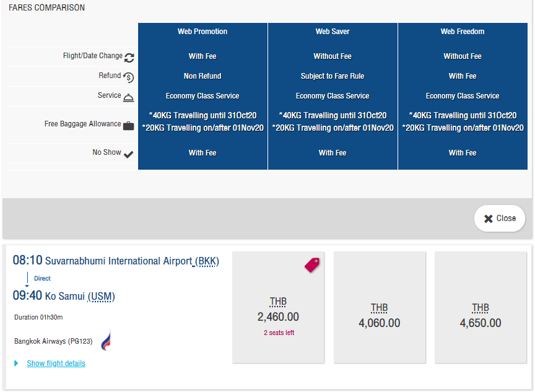This screenshot has width=535, height=392.
Task: Expand Show flight details
Action: click(x=56, y=364)
